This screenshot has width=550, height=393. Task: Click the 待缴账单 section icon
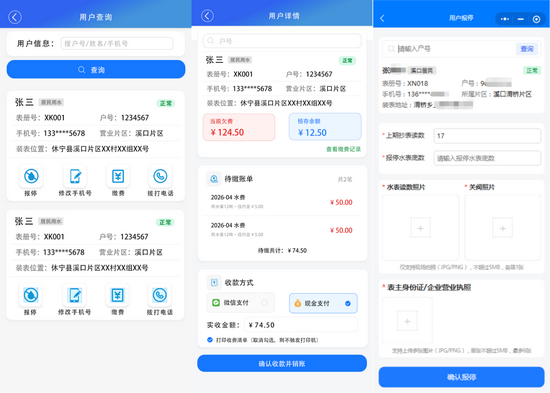pyautogui.click(x=214, y=179)
